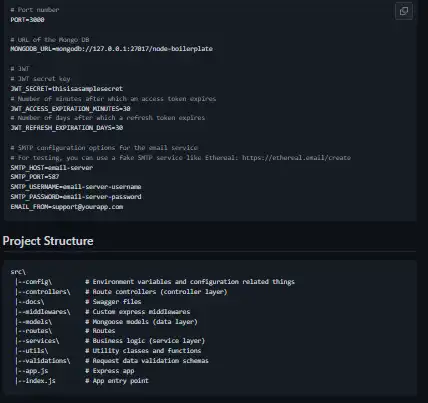Screen dimensions: 428x403
Task: Click the '# Swagger files' comment
Action: pyautogui.click(x=113, y=302)
